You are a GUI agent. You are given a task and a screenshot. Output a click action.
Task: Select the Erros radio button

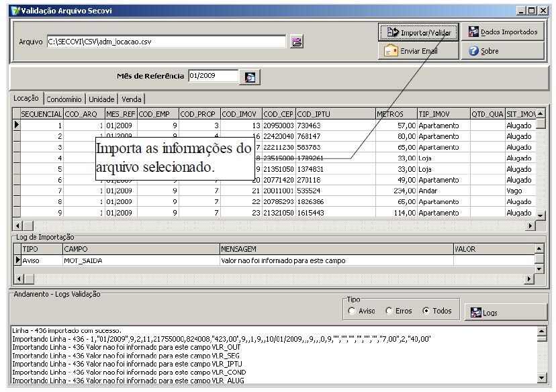tap(389, 311)
